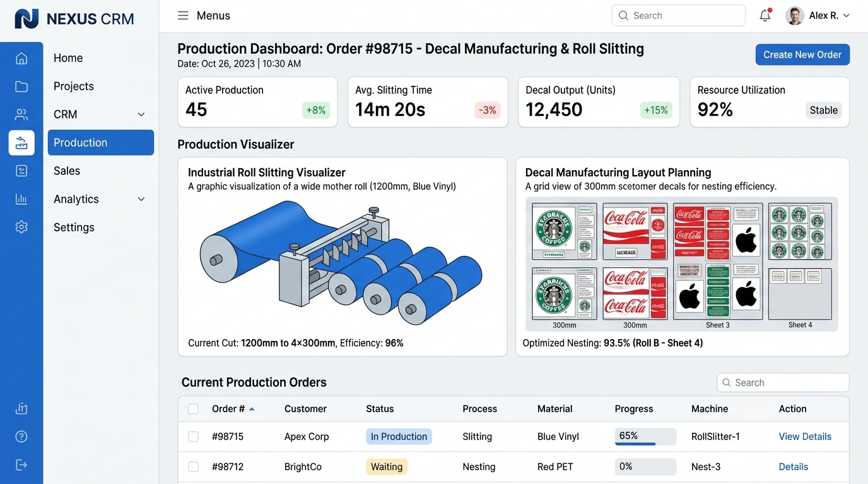Image resolution: width=868 pixels, height=484 pixels.
Task: Click the roll slitting machine illustration
Action: pos(341,263)
